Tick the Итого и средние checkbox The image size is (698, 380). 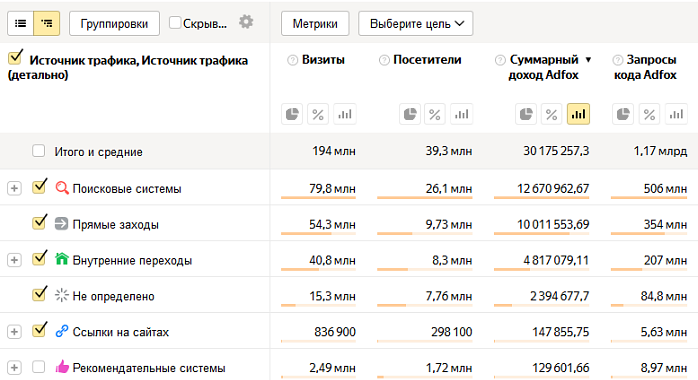click(x=39, y=151)
